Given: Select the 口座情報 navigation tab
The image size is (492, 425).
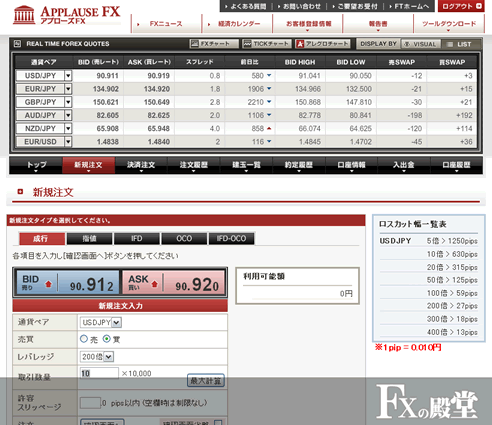Looking at the screenshot, I should coord(351,165).
